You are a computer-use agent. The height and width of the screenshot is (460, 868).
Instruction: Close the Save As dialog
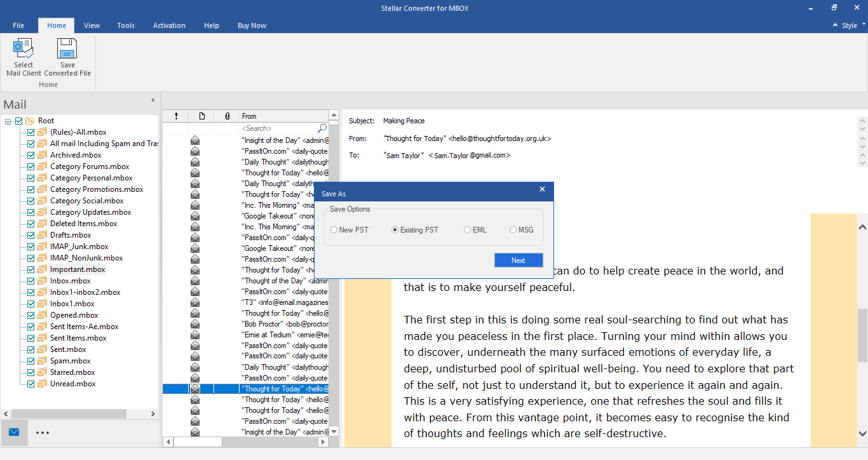(542, 189)
